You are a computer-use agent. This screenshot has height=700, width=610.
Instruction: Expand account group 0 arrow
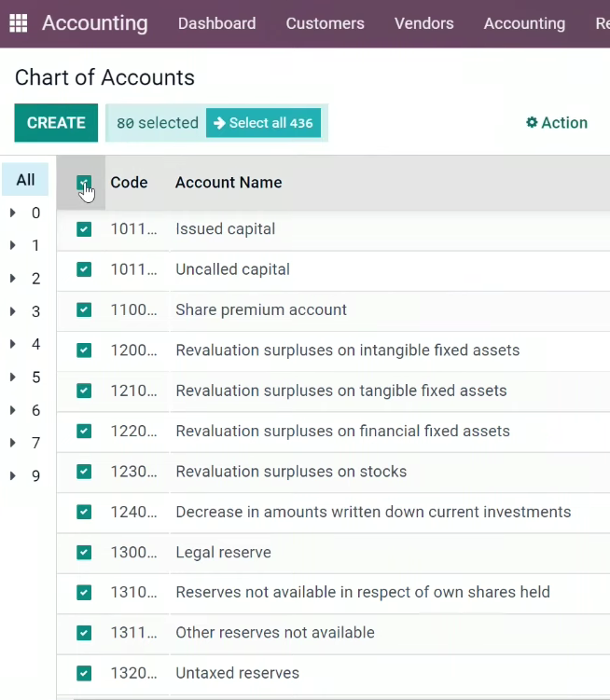(x=13, y=213)
